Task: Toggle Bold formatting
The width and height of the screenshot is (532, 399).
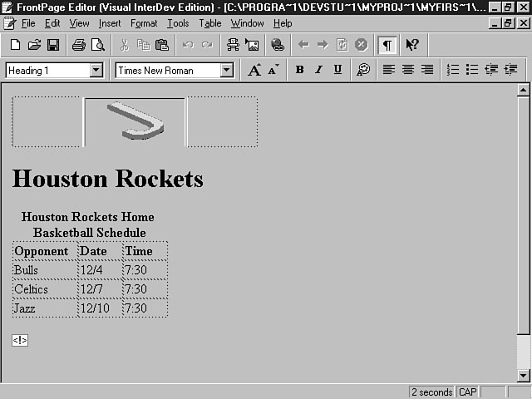Action: pyautogui.click(x=299, y=71)
